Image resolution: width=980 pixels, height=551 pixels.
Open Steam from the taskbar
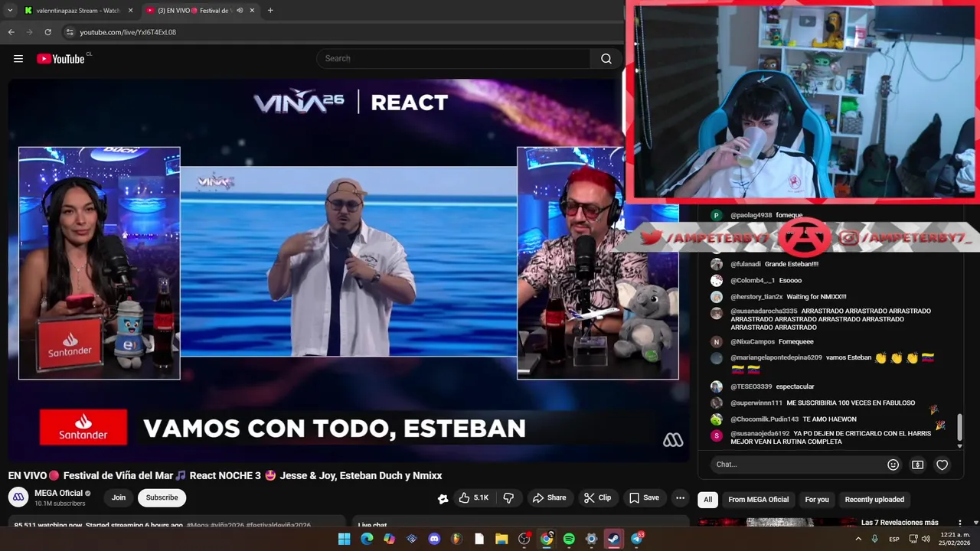click(614, 539)
